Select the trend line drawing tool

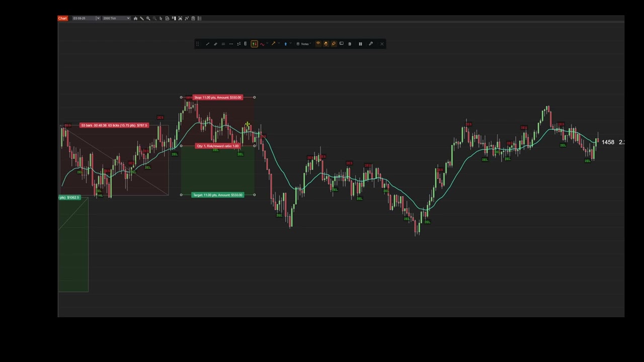(207, 44)
